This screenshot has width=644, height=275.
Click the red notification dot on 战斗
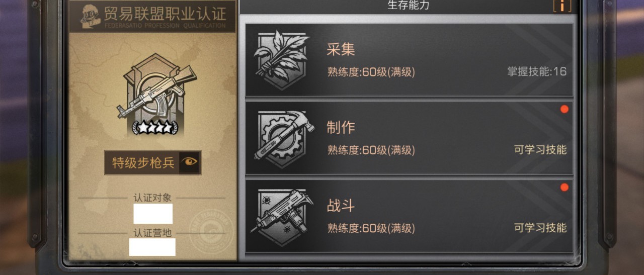point(564,188)
